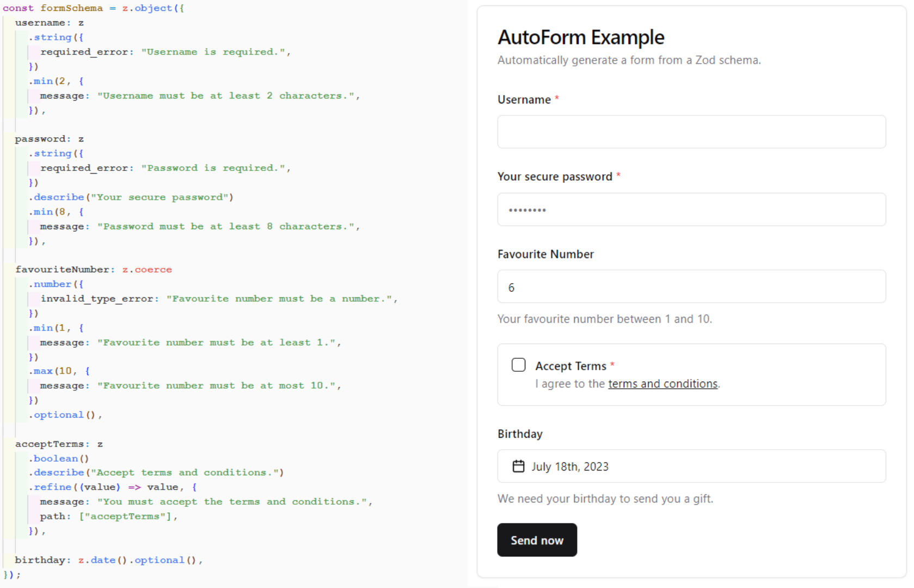Click code string "Password is required."
The image size is (914, 588).
tap(213, 168)
